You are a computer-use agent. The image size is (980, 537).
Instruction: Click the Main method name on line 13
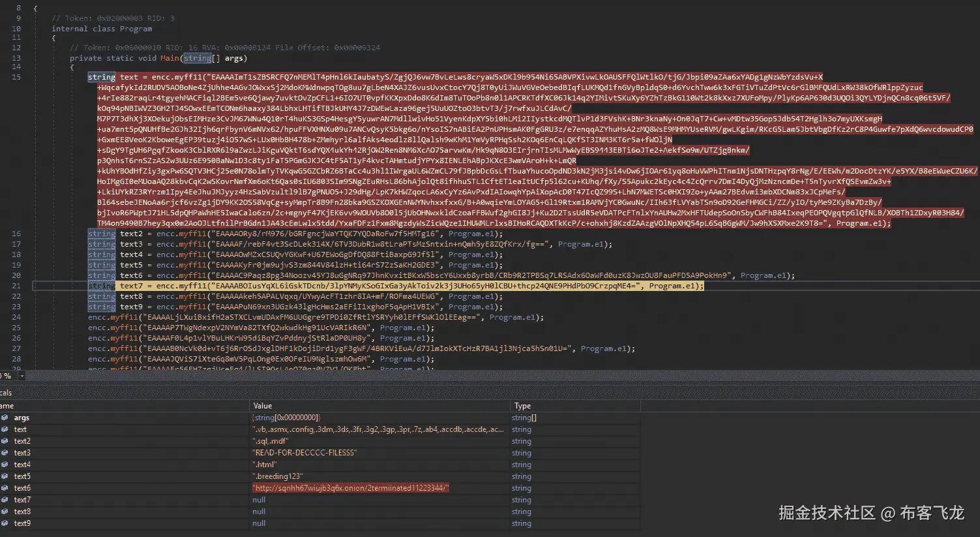tap(170, 58)
